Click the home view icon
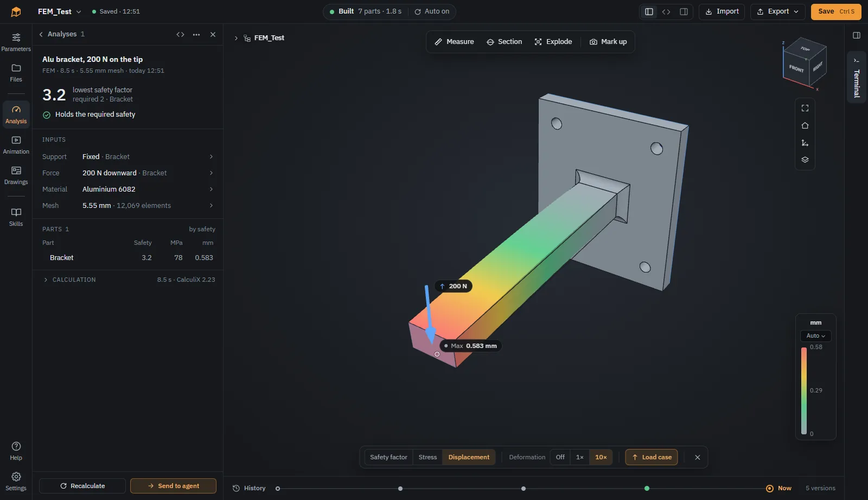 point(805,125)
